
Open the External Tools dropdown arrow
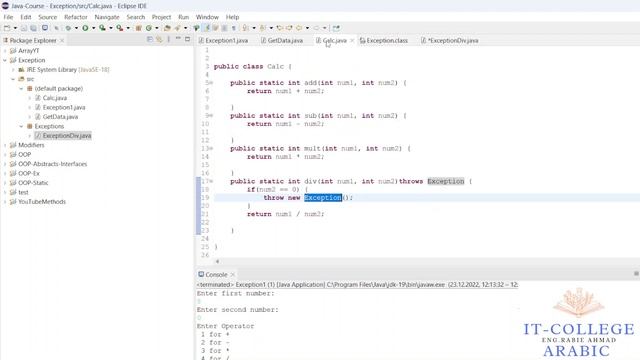pos(128,28)
